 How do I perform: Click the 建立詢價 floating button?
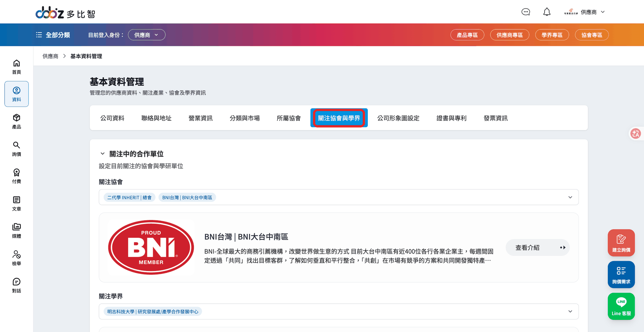(621, 243)
